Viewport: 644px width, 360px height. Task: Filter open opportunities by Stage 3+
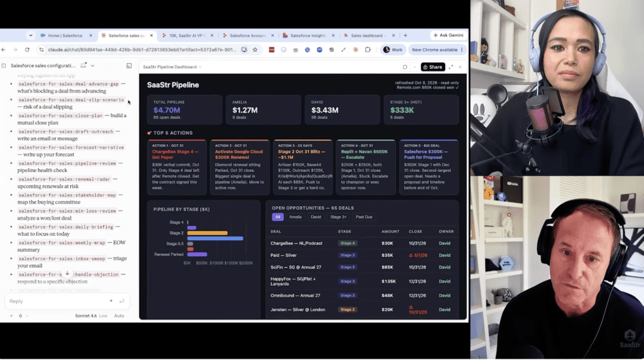pos(339,217)
